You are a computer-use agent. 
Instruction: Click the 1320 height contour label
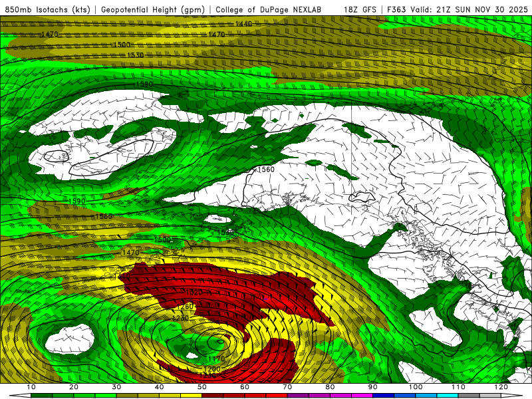pyautogui.click(x=194, y=292)
